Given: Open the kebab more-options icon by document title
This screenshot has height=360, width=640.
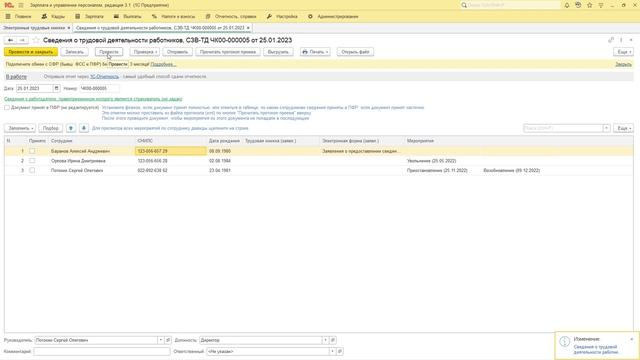Looking at the screenshot, I should tap(621, 40).
